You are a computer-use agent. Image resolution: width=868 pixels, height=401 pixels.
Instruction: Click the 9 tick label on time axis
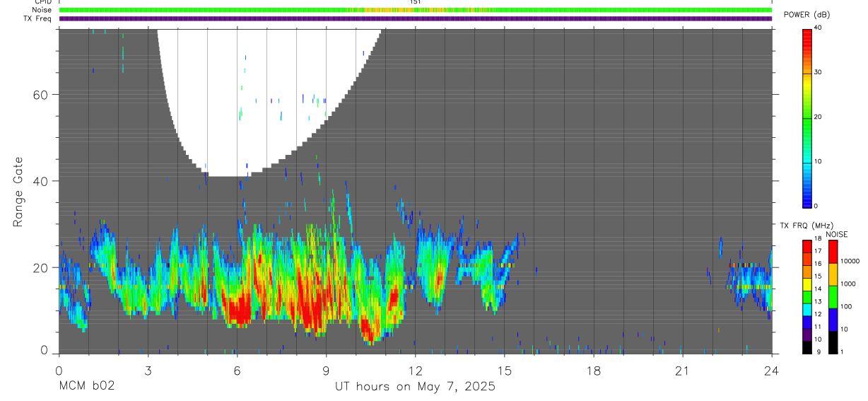click(326, 371)
